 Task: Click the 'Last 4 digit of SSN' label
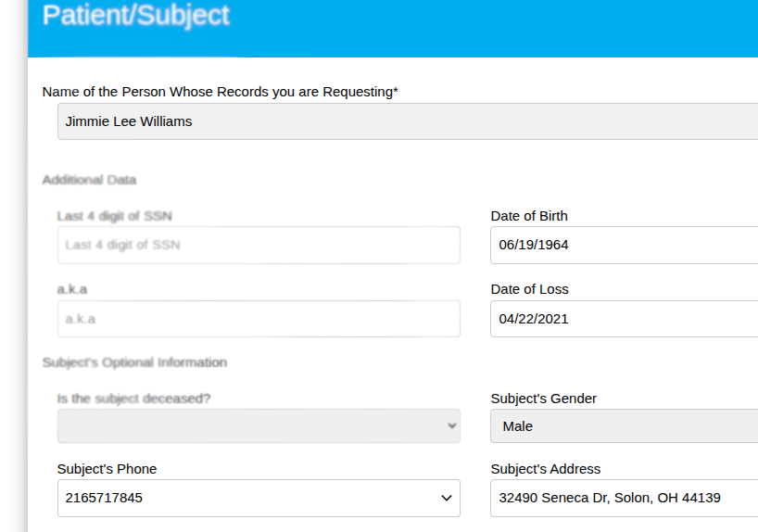114,216
